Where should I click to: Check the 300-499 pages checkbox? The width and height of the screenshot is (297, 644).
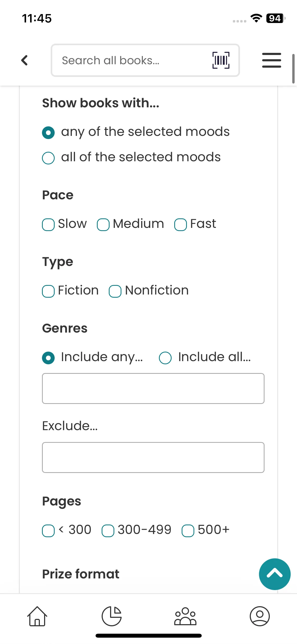(x=108, y=531)
